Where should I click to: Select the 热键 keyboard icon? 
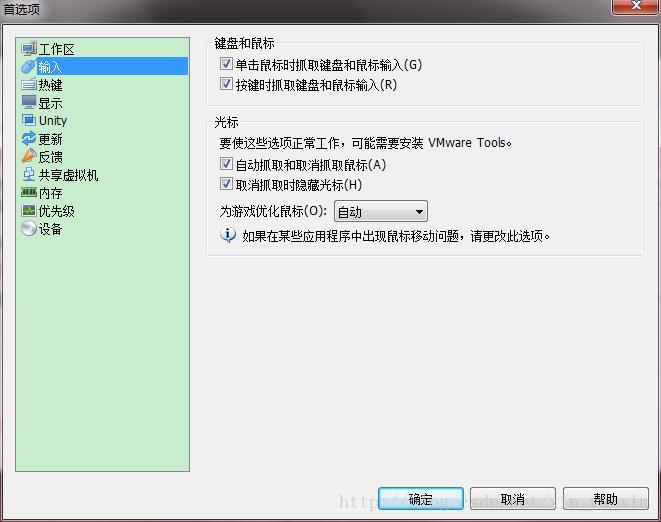point(29,84)
